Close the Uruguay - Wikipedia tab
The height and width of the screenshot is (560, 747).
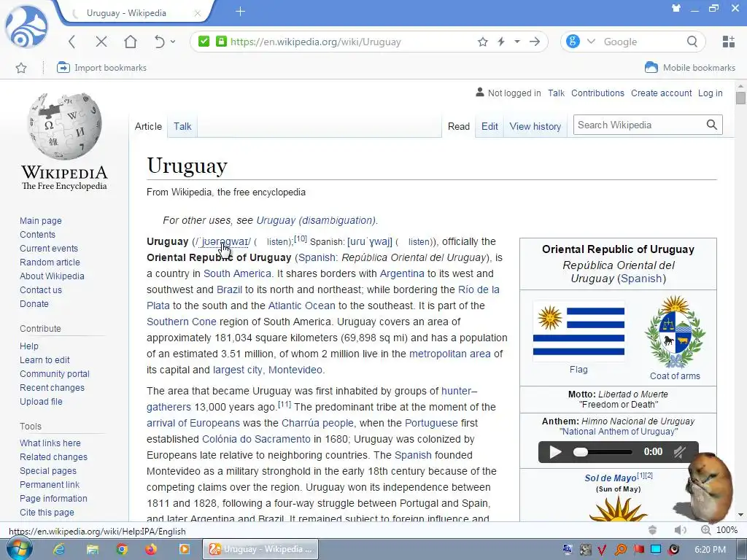197,13
